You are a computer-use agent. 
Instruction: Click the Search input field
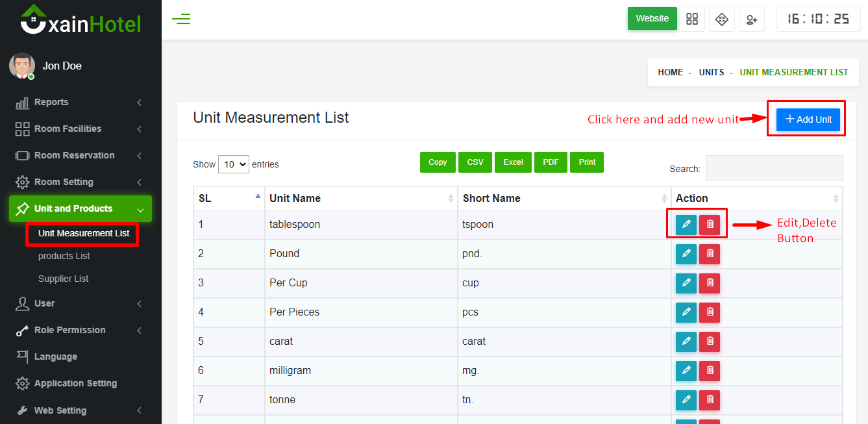(774, 168)
